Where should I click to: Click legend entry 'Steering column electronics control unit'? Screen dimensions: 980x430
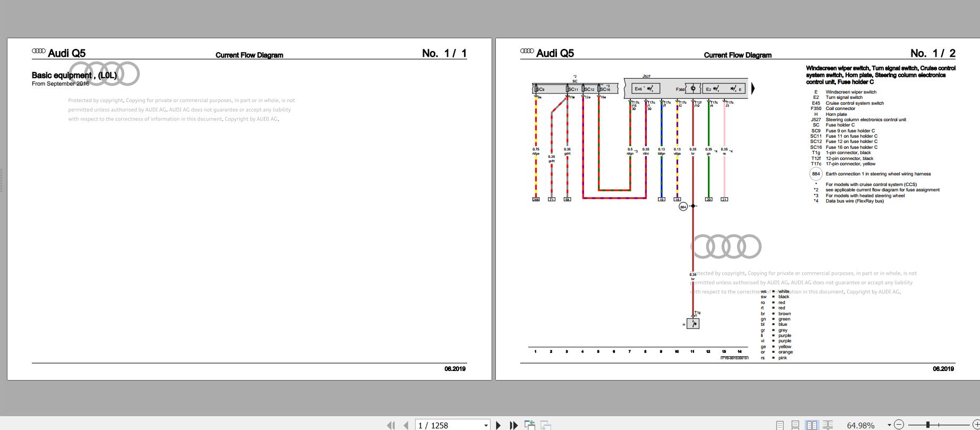[x=866, y=120]
